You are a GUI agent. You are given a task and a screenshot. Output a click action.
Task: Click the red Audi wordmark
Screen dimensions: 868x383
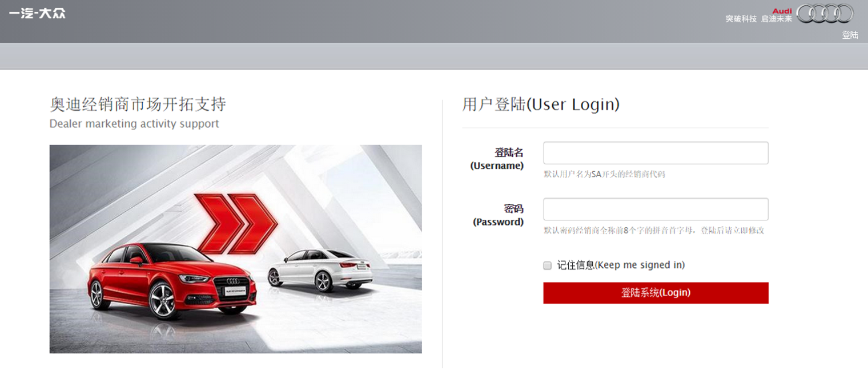point(782,11)
